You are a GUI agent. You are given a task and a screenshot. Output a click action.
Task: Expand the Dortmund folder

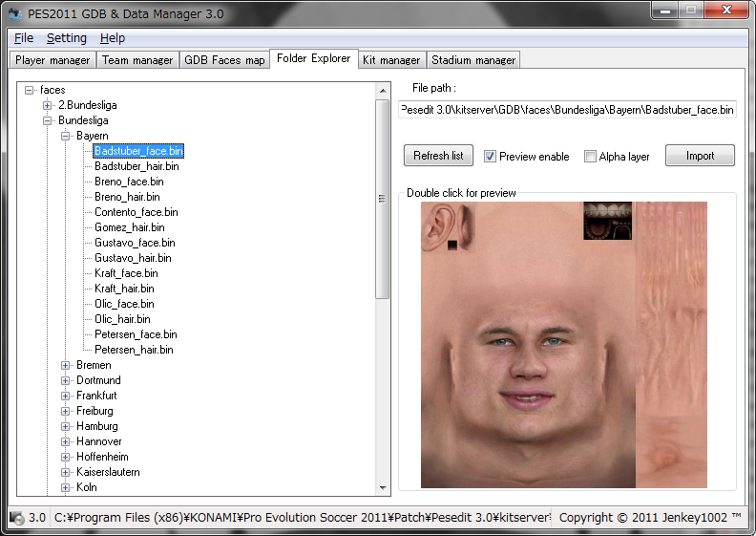coord(66,380)
